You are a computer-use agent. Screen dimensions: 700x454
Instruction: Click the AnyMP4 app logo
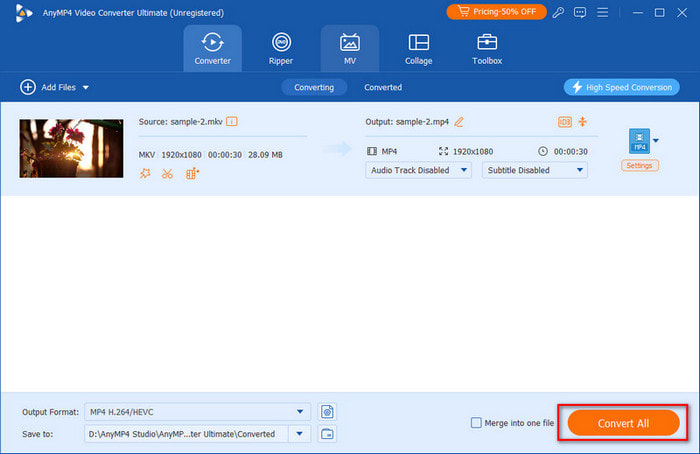pyautogui.click(x=23, y=12)
